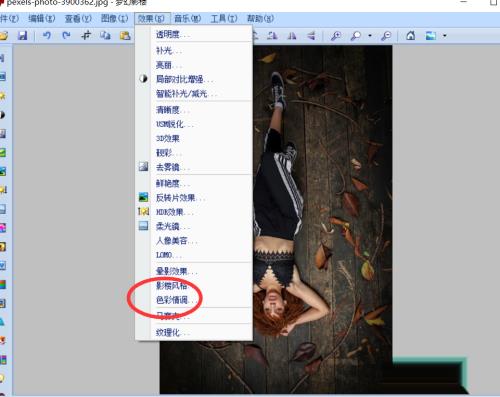Click the paste clipboard toolbar icon

(x=125, y=35)
